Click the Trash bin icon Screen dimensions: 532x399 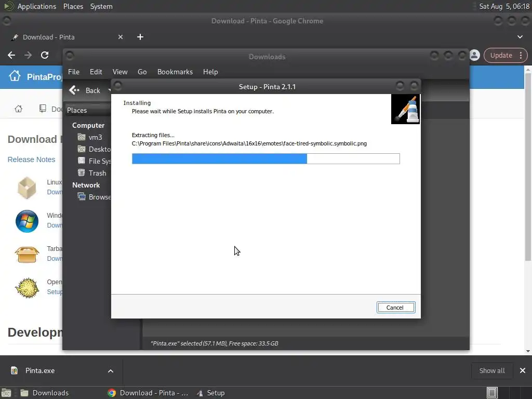[82, 172]
